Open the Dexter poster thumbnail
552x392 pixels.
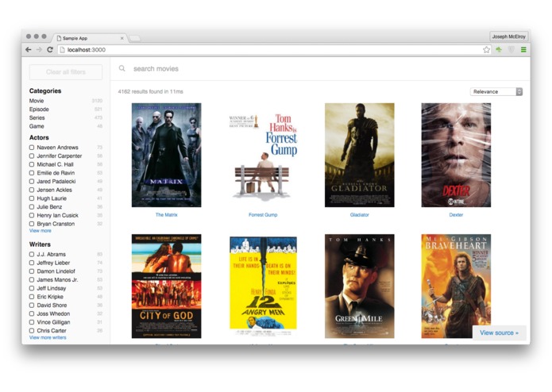(x=456, y=155)
